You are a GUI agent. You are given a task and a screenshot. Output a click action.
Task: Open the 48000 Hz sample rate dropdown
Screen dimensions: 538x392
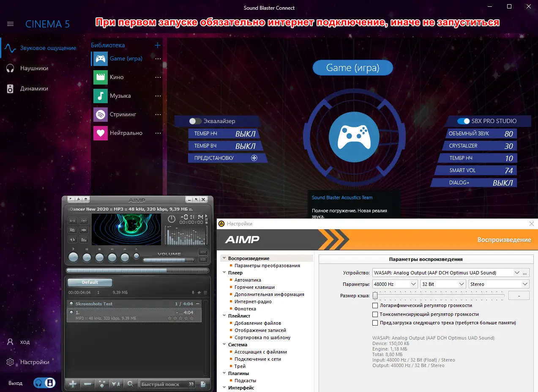point(395,284)
